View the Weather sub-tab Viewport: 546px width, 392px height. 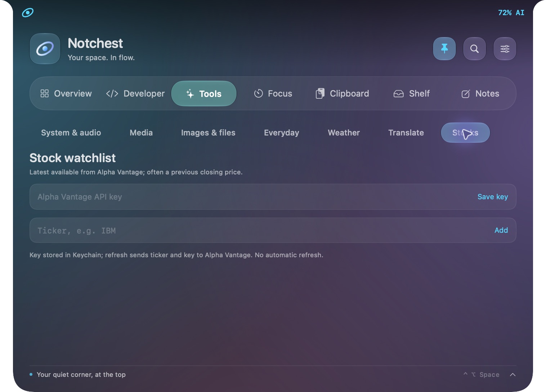pyautogui.click(x=344, y=133)
